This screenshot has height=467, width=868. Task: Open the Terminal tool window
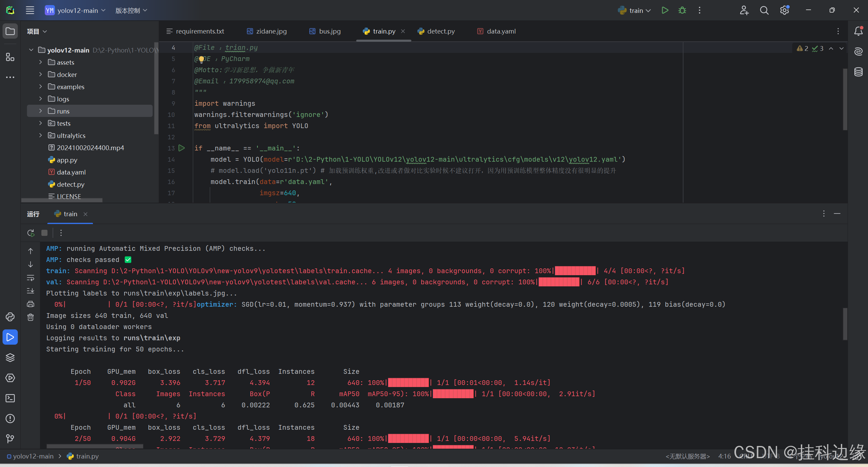(x=10, y=398)
